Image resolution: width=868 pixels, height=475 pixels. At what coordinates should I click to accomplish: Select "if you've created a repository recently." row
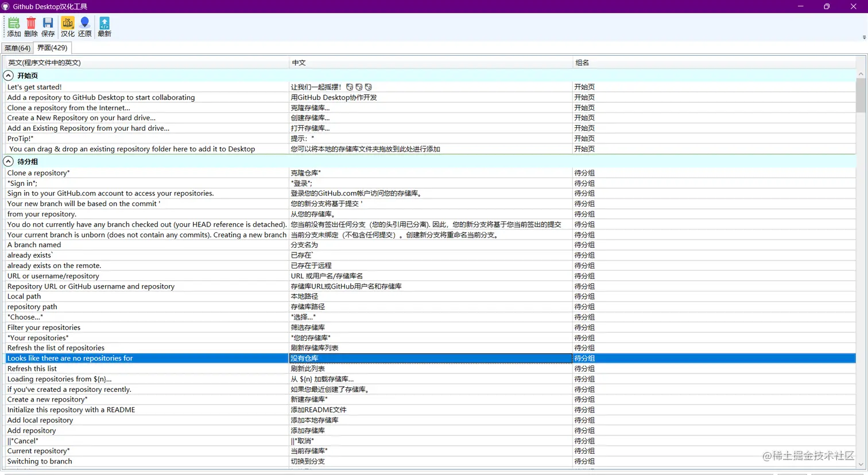click(x=431, y=390)
